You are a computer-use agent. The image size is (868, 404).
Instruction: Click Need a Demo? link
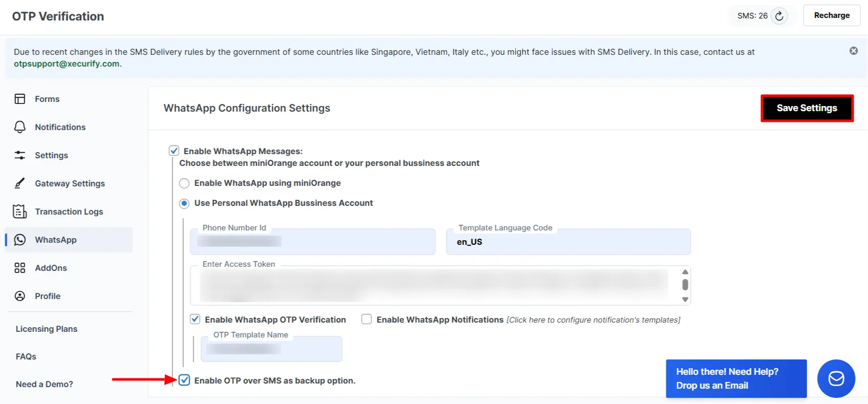point(45,384)
